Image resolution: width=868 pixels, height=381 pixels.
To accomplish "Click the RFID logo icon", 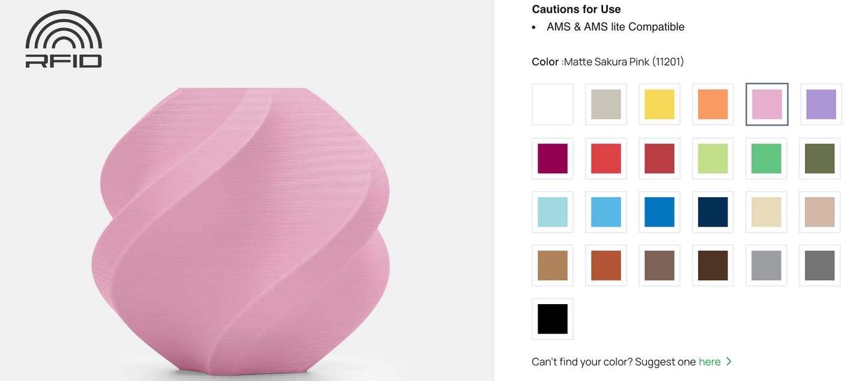I will [64, 39].
